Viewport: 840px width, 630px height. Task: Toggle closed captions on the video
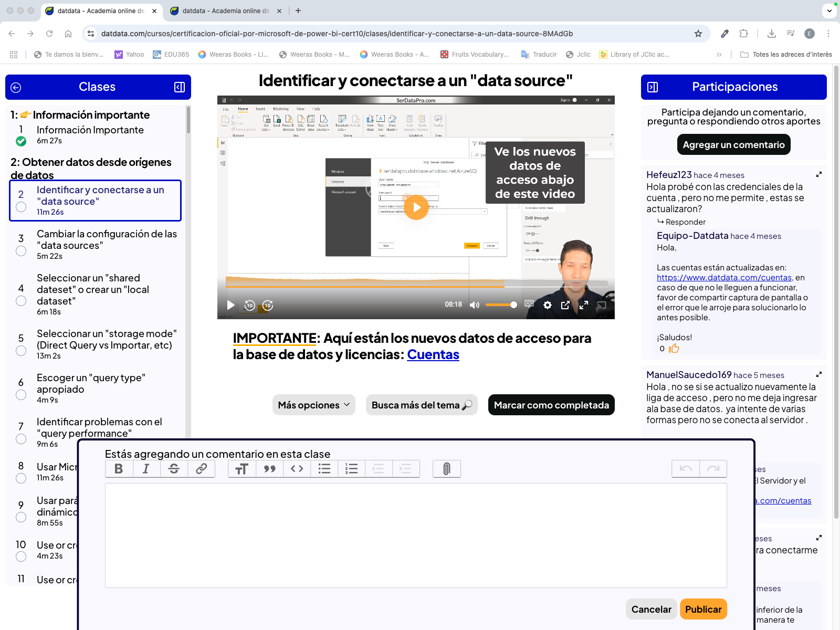pos(529,304)
